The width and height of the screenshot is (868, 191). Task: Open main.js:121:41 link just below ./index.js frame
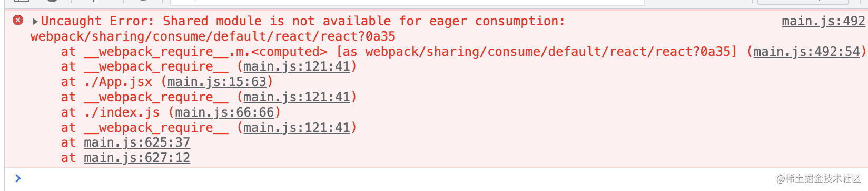click(x=297, y=128)
